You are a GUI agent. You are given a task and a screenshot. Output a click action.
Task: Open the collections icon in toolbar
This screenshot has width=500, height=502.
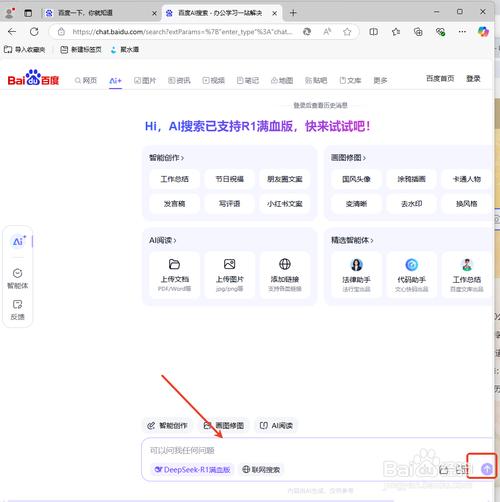[418, 32]
